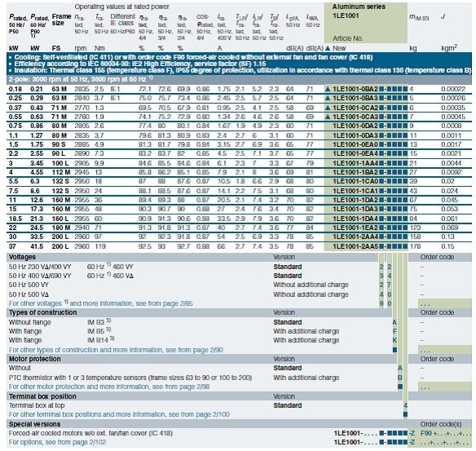This screenshot has width=476, height=451.
Task: Select the 37 kW motor row
Action: coord(239,246)
